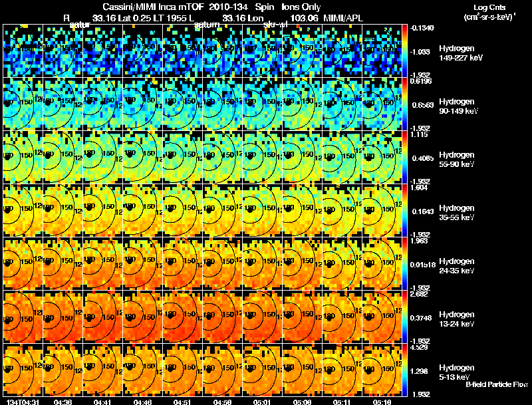This screenshot has height=405, width=532.
Task: Click the 0.6196 color scale value
Action: click(x=421, y=81)
